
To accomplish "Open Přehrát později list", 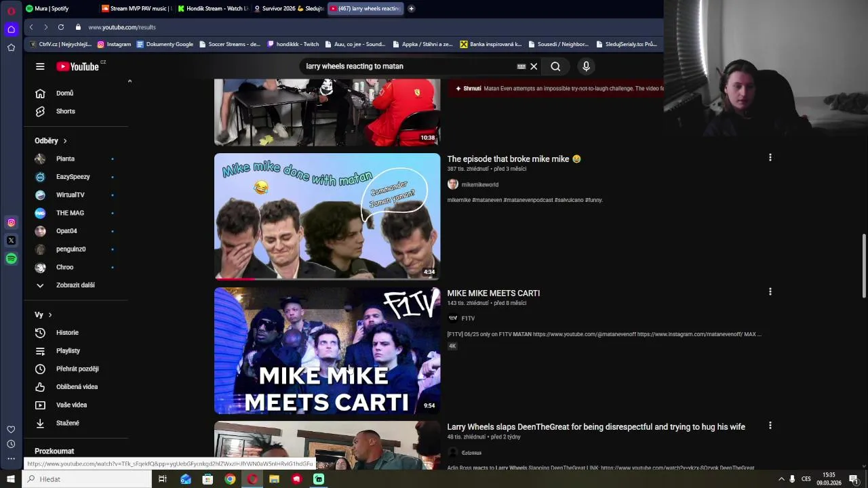I will 76,369.
